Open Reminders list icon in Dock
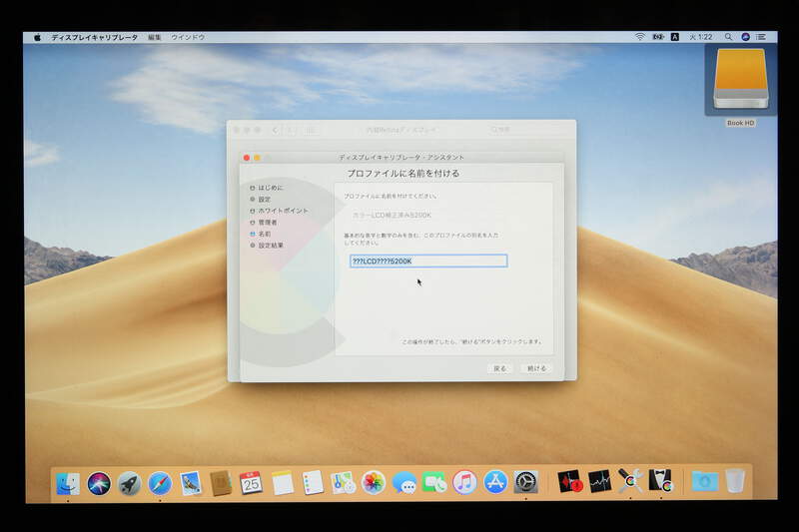 [313, 483]
